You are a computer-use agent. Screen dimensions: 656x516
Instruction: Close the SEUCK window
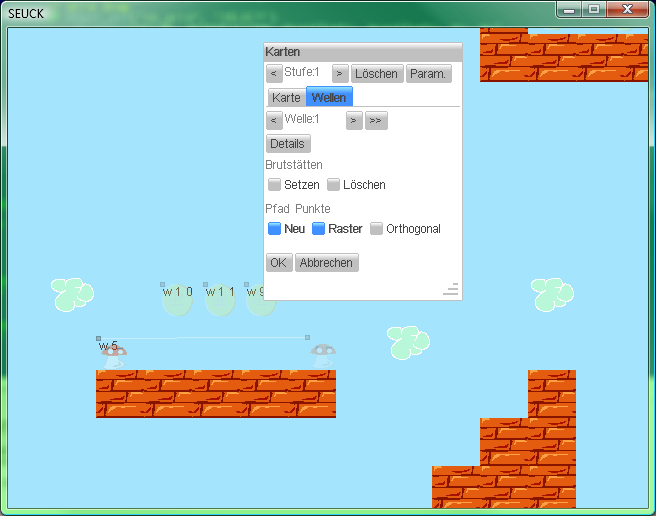pos(627,10)
